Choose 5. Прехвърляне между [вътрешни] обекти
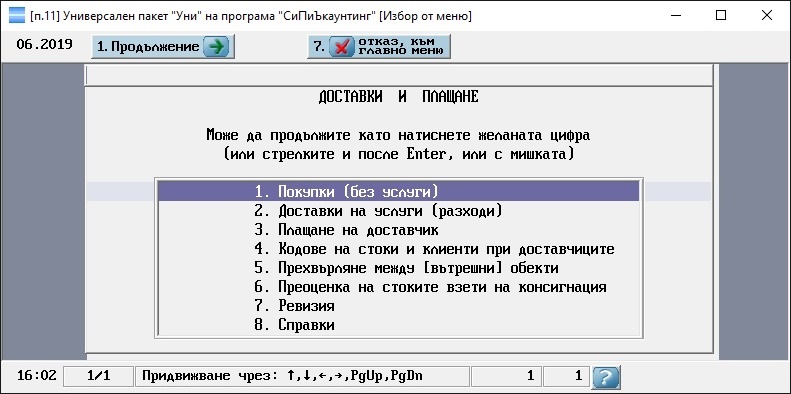Viewport: 791px width, 394px height. [x=399, y=268]
